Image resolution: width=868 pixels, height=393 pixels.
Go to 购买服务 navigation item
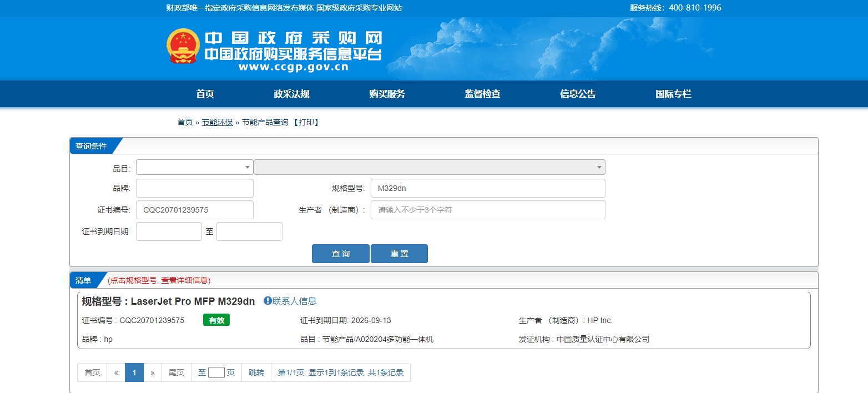point(387,94)
